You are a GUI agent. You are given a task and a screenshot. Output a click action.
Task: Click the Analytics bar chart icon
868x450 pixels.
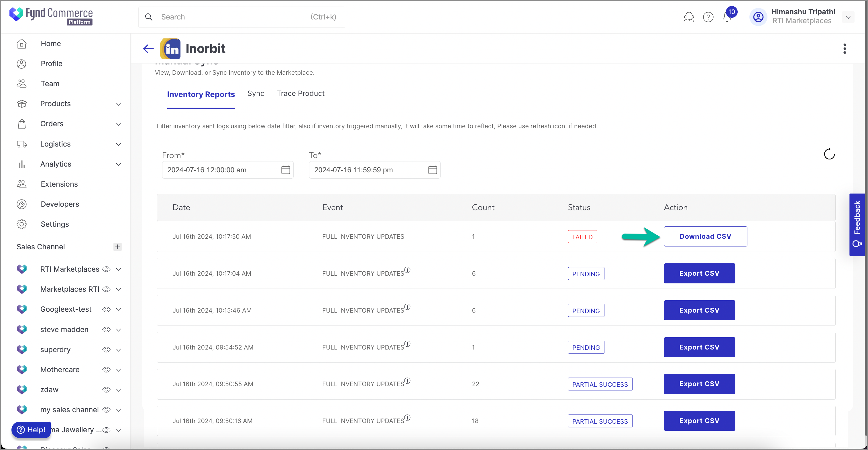pos(21,164)
